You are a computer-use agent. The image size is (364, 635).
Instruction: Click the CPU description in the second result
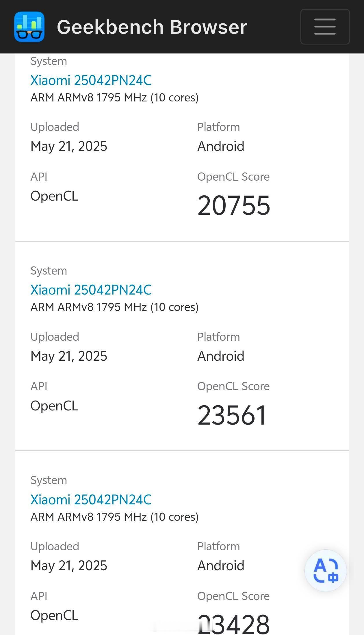(x=115, y=307)
